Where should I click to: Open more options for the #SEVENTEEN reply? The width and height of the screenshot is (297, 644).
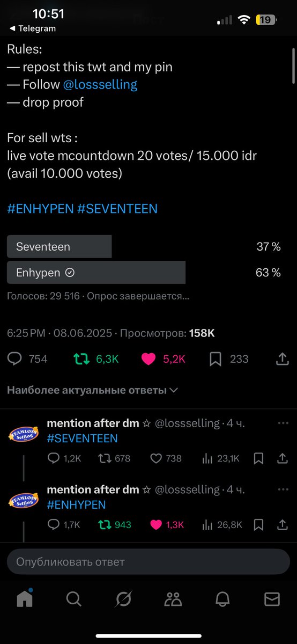(283, 423)
